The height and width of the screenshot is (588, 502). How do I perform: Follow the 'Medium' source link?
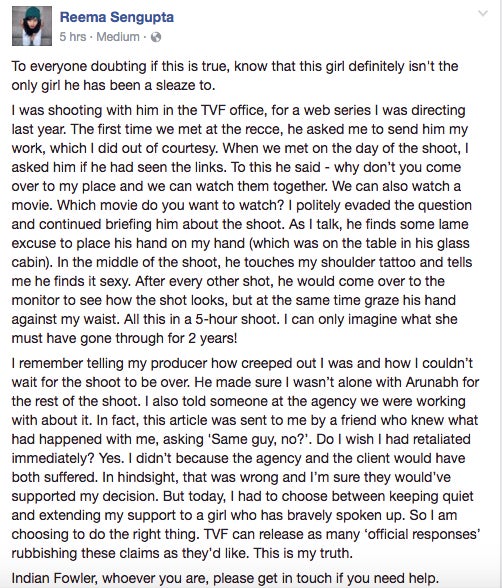pos(118,37)
